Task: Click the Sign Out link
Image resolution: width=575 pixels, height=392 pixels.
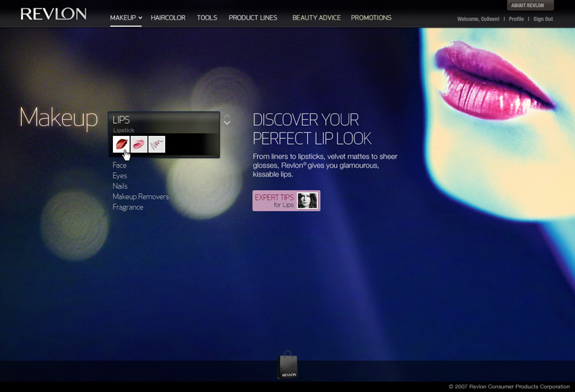Action: tap(543, 19)
